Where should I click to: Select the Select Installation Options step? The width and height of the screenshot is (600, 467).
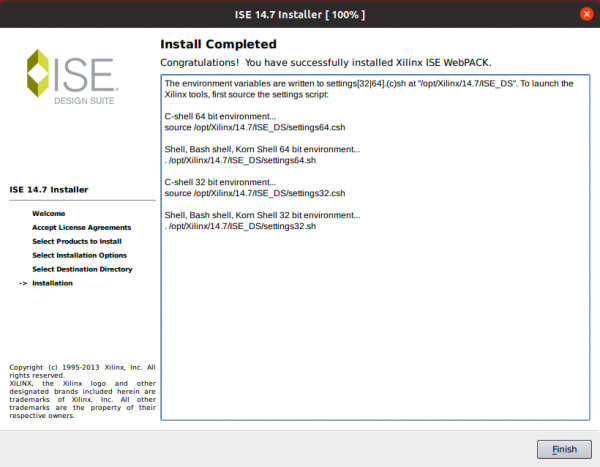point(80,255)
